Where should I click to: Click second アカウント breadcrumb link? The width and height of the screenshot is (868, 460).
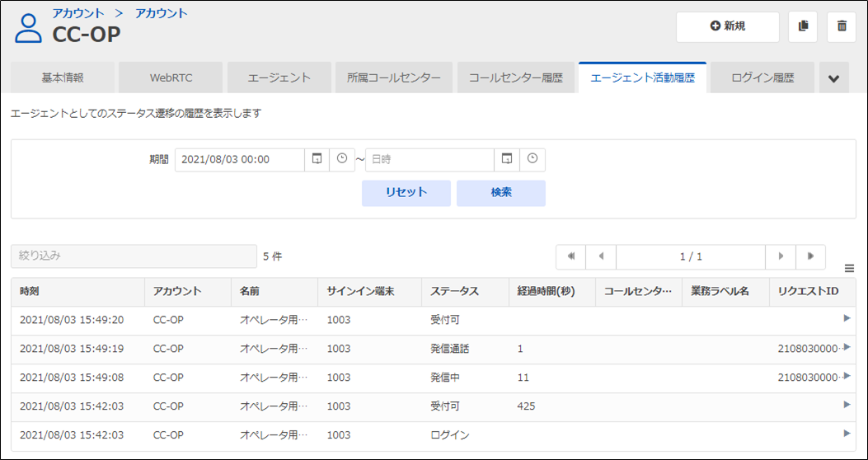161,12
